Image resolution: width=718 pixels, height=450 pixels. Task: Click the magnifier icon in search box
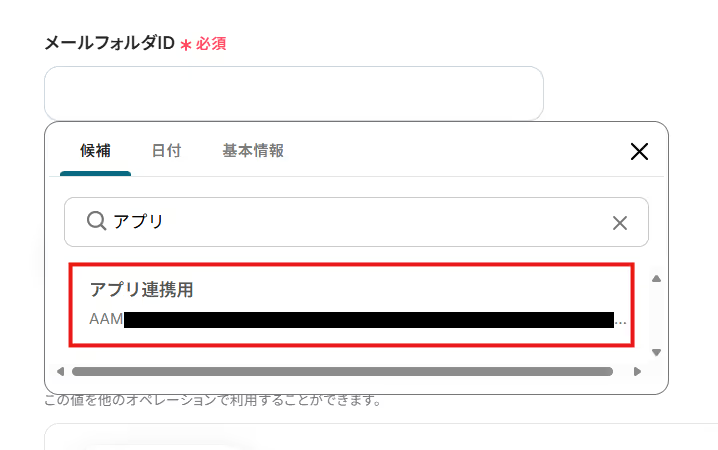(x=96, y=221)
